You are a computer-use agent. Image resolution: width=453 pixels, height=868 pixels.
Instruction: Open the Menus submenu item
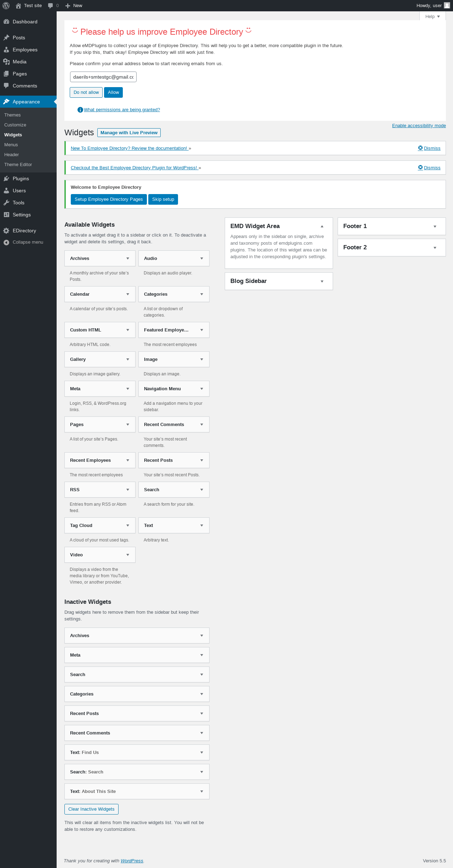point(11,145)
